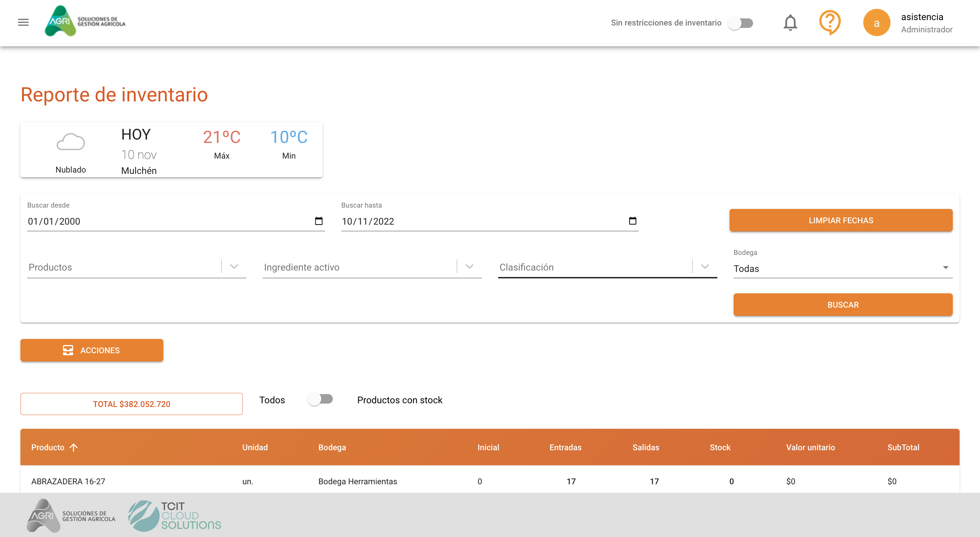980x537 pixels.
Task: Open the Bodega Todas select
Action: point(843,268)
